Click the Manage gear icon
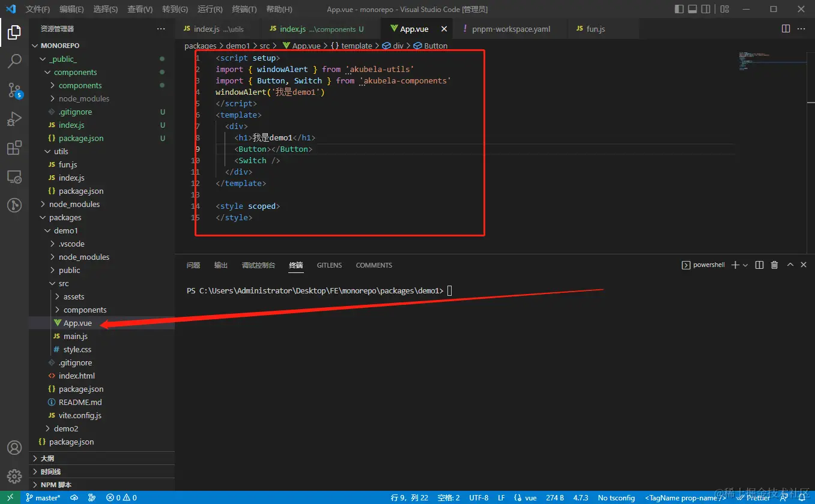Image resolution: width=815 pixels, height=504 pixels. click(14, 476)
